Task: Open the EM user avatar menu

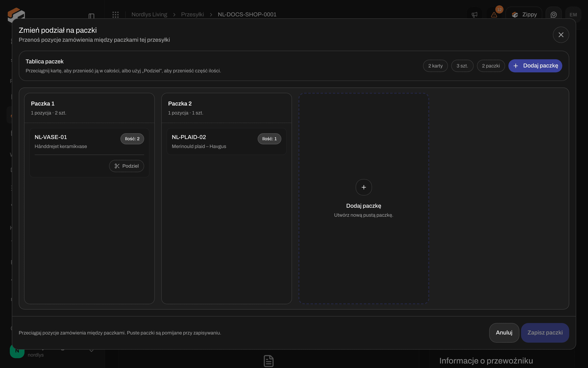Action: 573,15
